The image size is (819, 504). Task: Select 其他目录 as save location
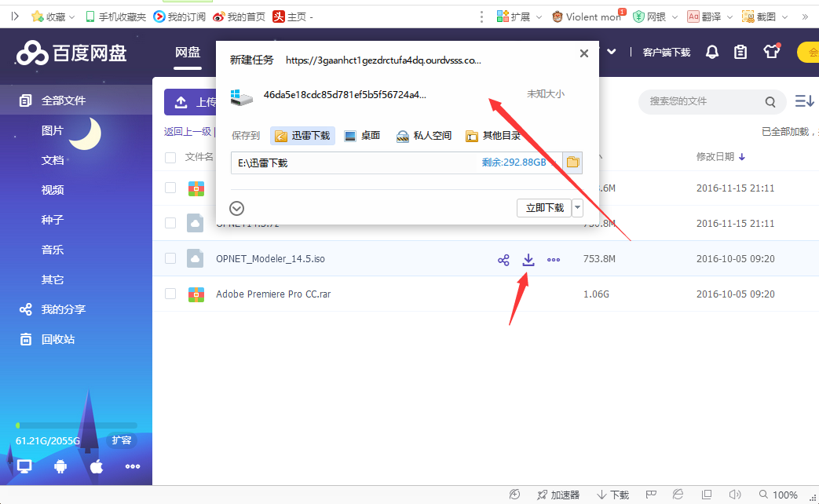tap(493, 136)
